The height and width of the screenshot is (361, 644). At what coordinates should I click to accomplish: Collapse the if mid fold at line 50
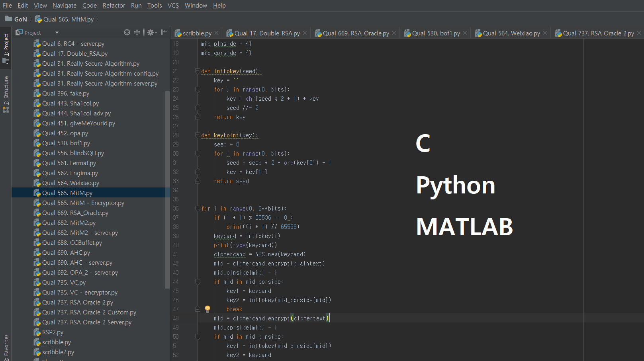(198, 337)
